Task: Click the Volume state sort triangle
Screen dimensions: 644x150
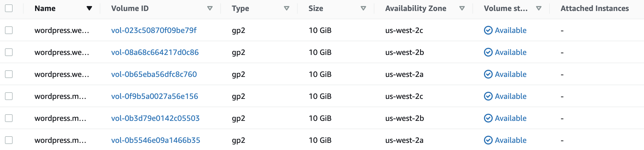Action: pyautogui.click(x=539, y=9)
